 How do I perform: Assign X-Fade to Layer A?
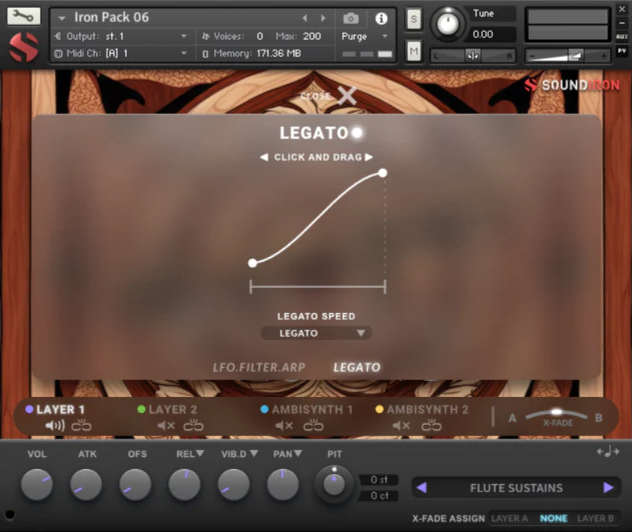[x=509, y=519]
